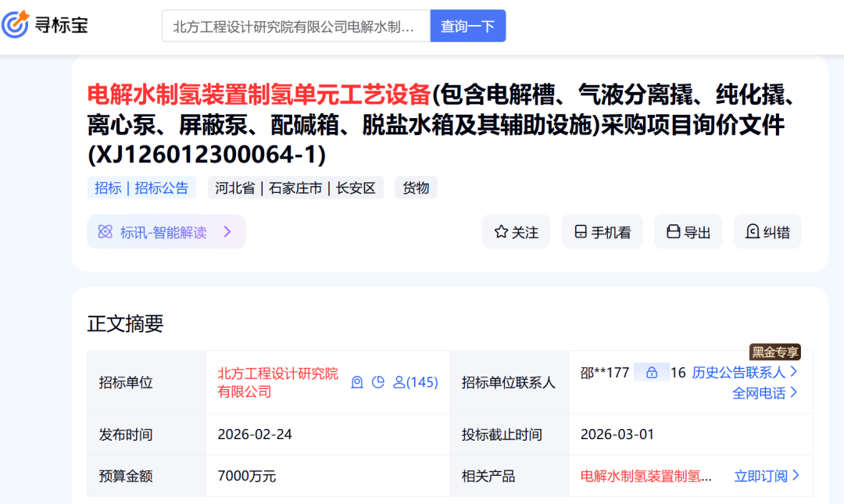844x504 pixels.
Task: Select the 招标 | 招标公告 tag
Action: [141, 188]
